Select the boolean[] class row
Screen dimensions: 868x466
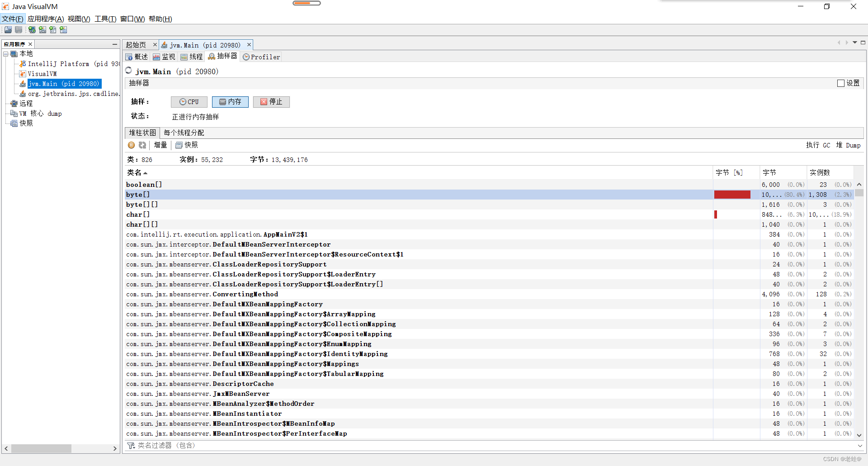click(489, 185)
